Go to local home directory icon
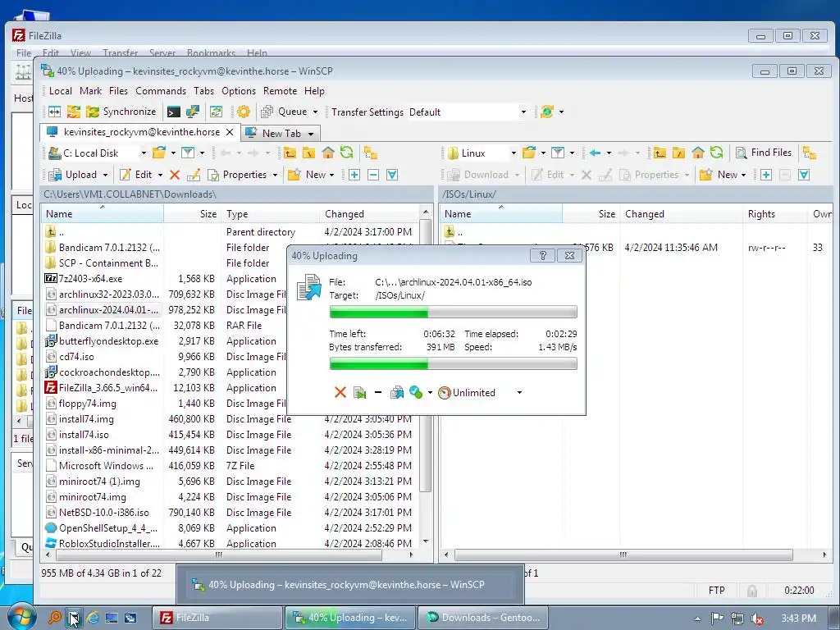The width and height of the screenshot is (840, 630). coord(328,153)
